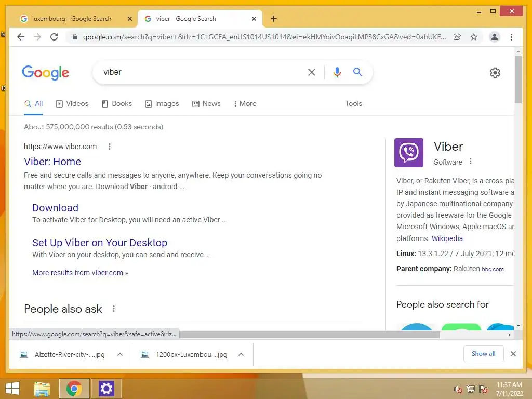The height and width of the screenshot is (399, 532).
Task: Switch to Books results
Action: (x=117, y=103)
